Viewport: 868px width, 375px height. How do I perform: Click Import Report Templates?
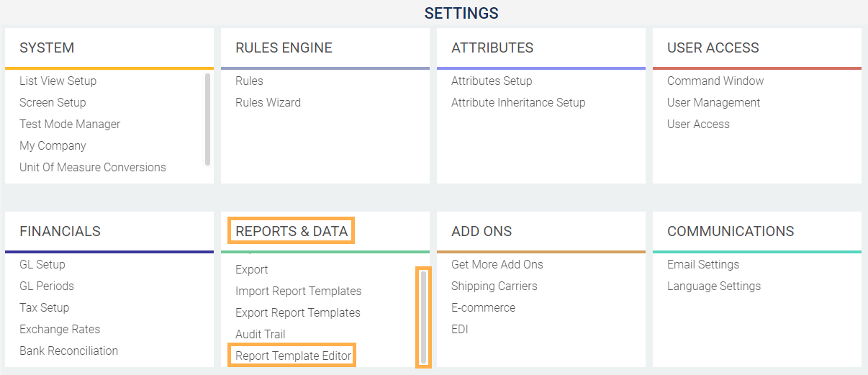[298, 292]
